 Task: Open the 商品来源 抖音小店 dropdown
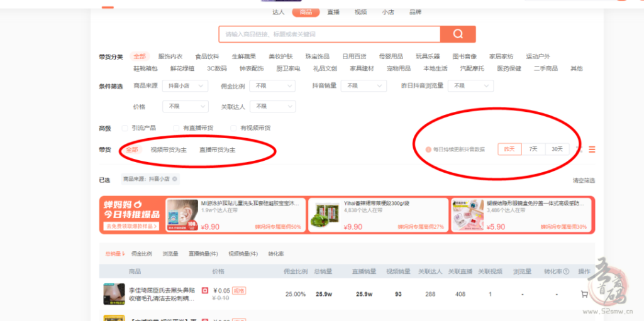pos(186,86)
